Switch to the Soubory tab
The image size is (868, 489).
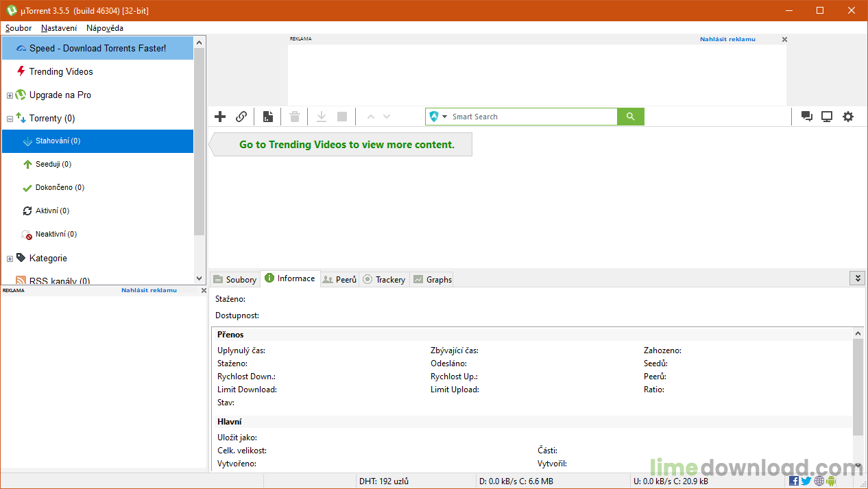pyautogui.click(x=234, y=279)
